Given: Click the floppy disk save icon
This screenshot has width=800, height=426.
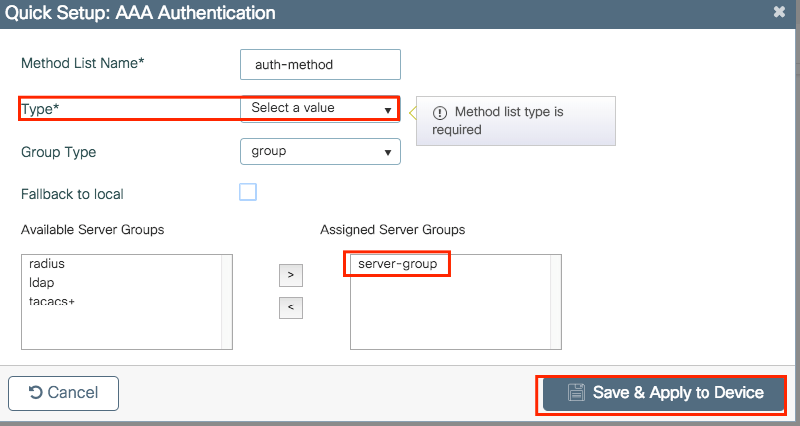Looking at the screenshot, I should click(575, 393).
